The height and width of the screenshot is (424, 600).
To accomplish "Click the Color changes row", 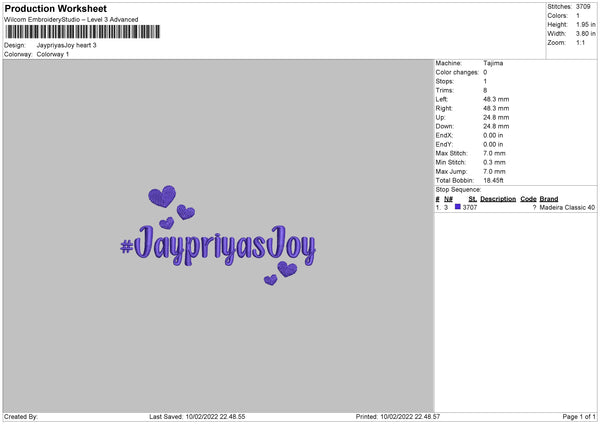I will coord(461,72).
